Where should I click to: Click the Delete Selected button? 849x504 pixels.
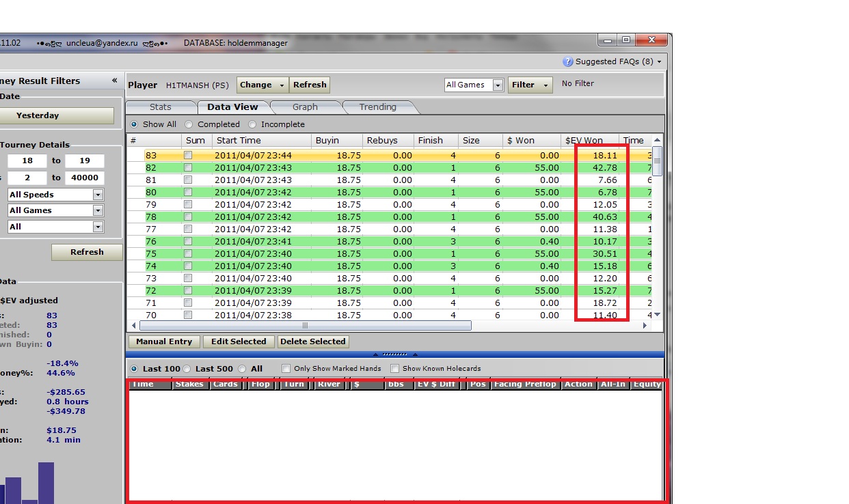tap(313, 341)
